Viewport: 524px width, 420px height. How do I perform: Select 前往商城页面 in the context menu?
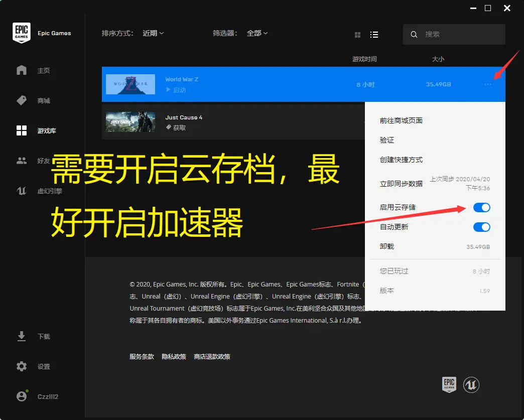401,120
